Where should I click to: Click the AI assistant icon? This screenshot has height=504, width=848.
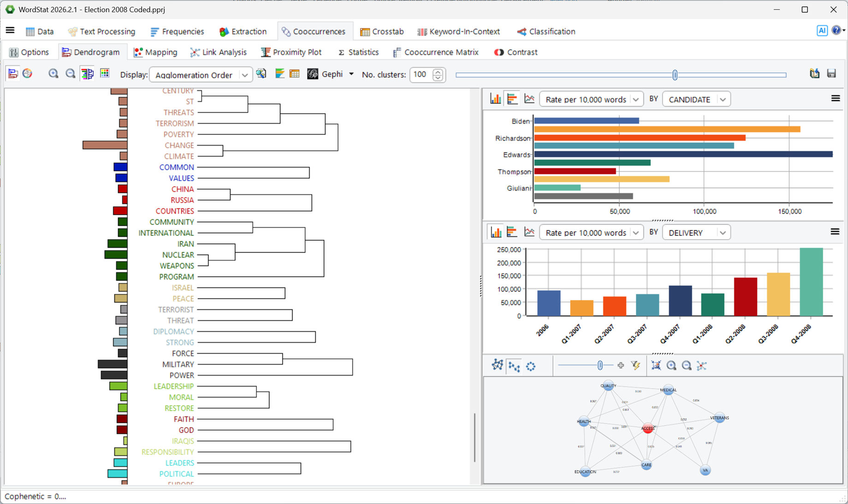pyautogui.click(x=822, y=31)
